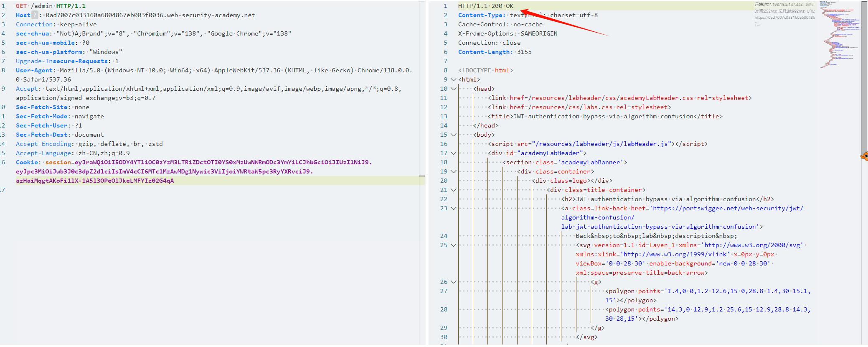Collapse the title-container div fold arrow
Viewport: 868px width, 347px height.
(x=453, y=190)
